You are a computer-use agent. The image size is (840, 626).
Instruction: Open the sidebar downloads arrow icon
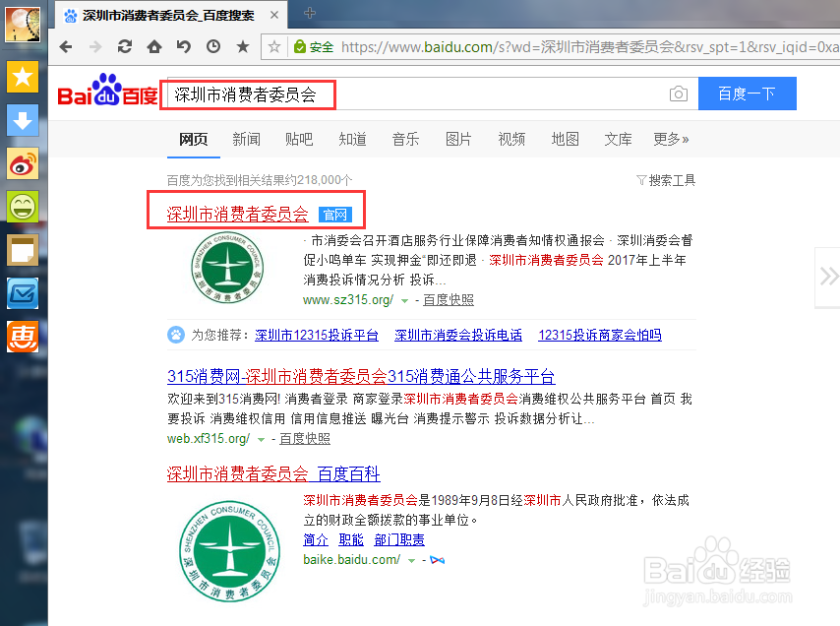[x=23, y=120]
